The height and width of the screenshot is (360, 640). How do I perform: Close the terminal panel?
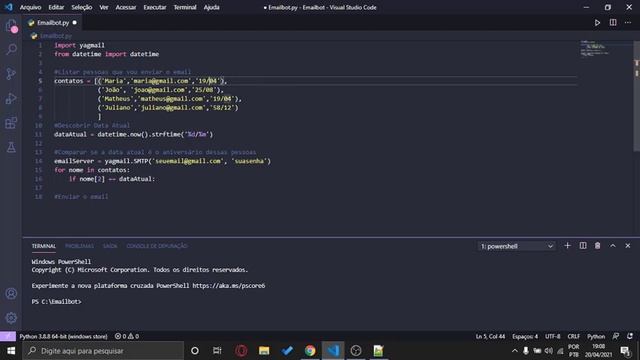tap(628, 246)
